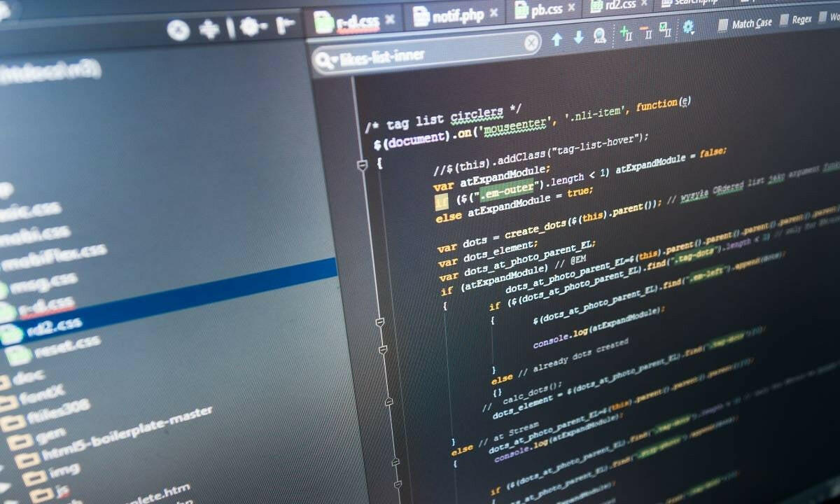Open project panel settings gear dropdown
The image size is (840, 504).
(253, 27)
